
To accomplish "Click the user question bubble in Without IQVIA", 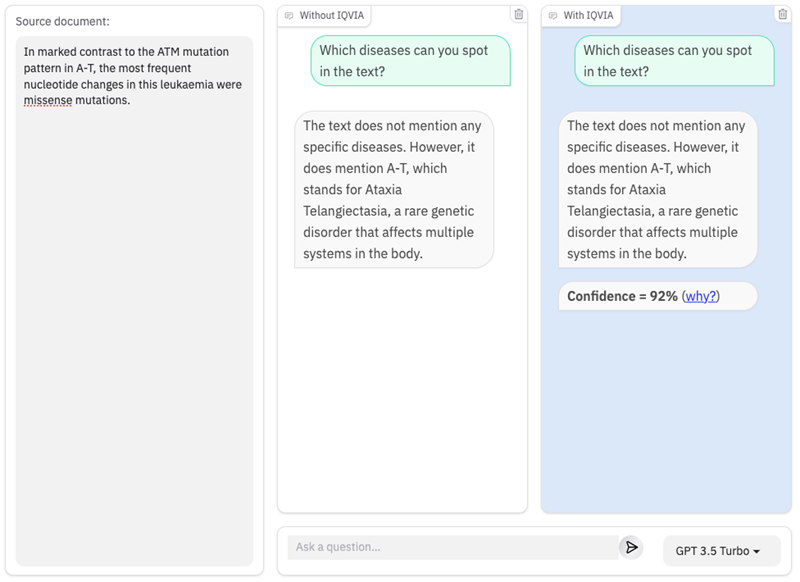I will (x=411, y=61).
